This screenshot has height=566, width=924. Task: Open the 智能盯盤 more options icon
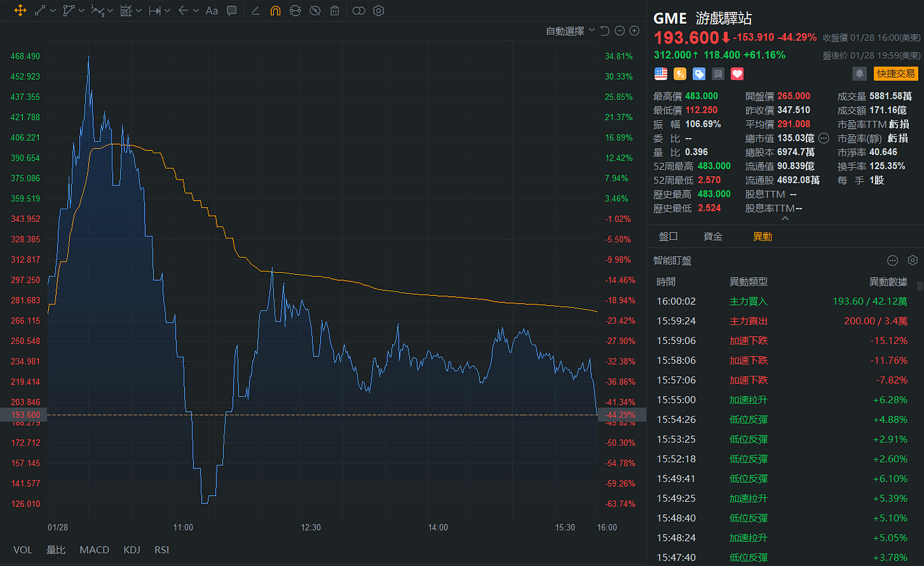pos(893,260)
